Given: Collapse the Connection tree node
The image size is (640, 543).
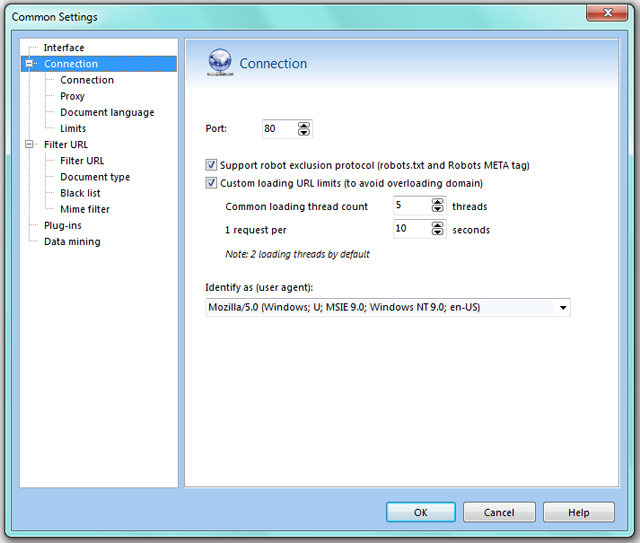Looking at the screenshot, I should [29, 64].
